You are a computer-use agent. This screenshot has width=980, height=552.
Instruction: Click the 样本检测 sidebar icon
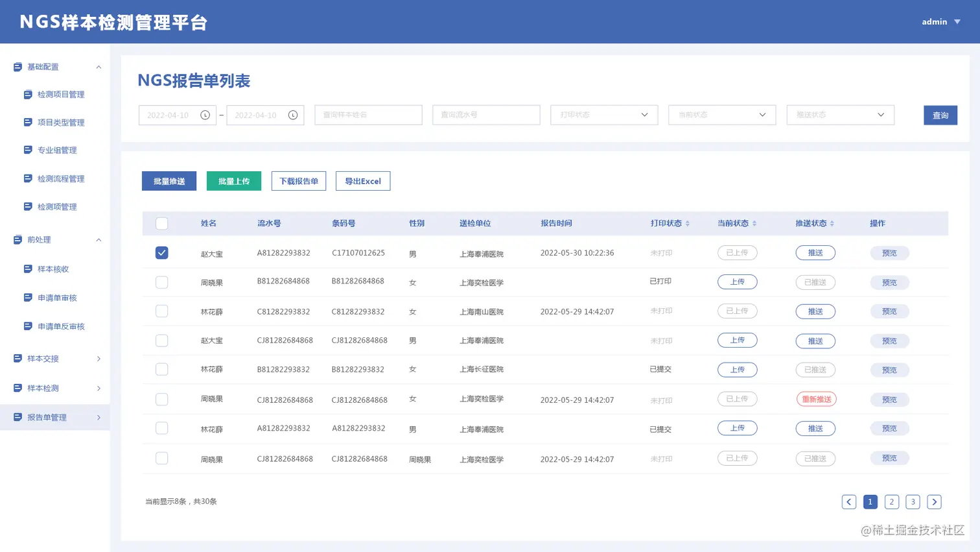17,388
